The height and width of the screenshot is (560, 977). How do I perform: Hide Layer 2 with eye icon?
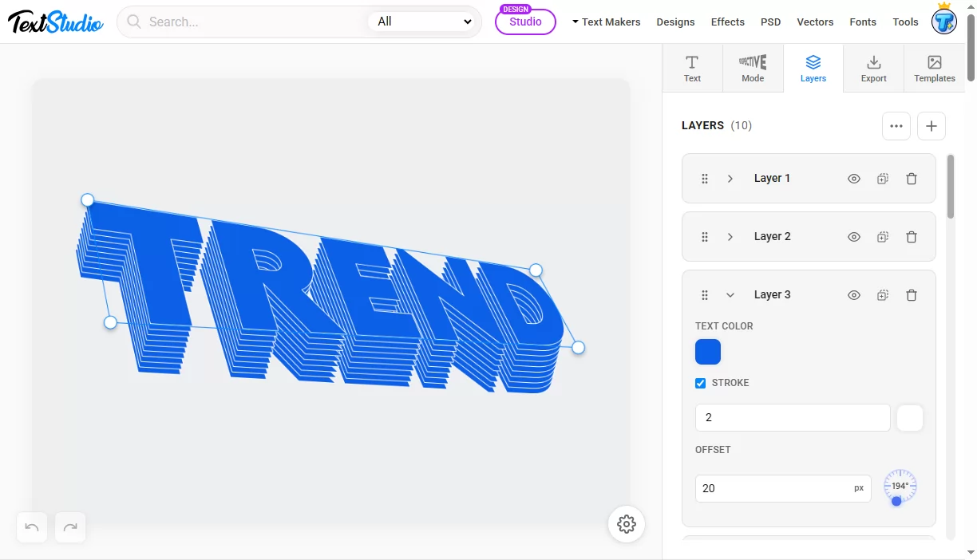point(854,237)
